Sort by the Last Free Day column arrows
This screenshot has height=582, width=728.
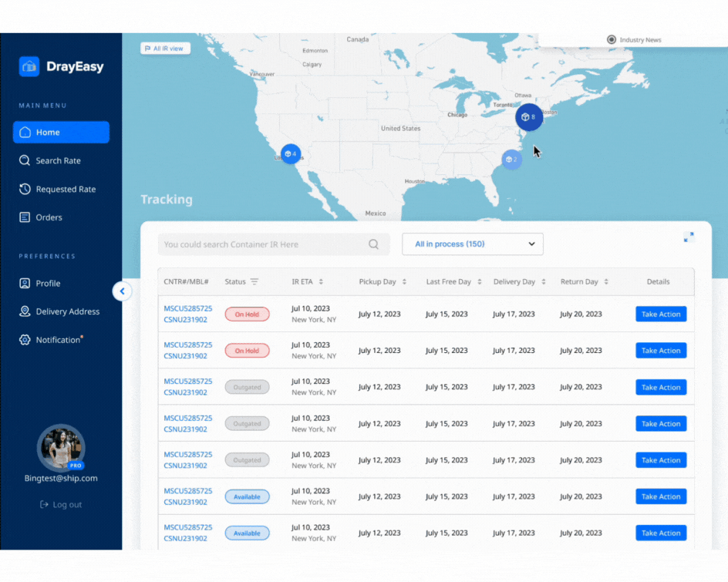click(x=480, y=281)
